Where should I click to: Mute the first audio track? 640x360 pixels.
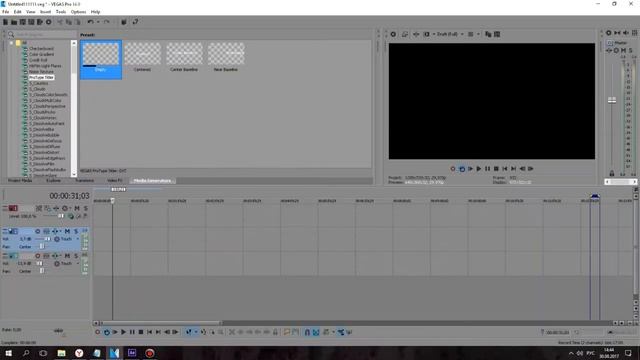[67, 231]
